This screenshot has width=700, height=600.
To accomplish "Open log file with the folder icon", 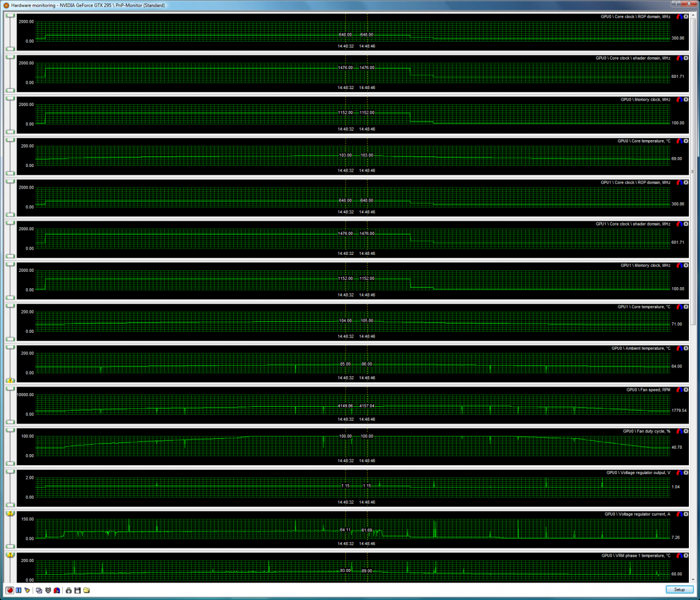I will pos(87,590).
